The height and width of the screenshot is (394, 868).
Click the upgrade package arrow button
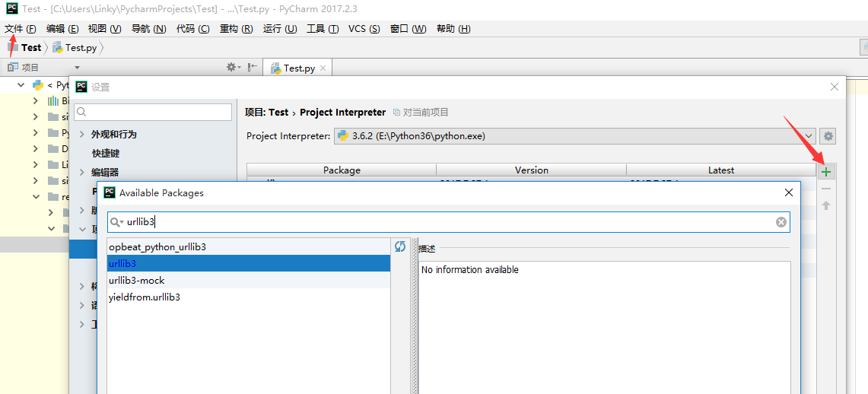[x=826, y=206]
